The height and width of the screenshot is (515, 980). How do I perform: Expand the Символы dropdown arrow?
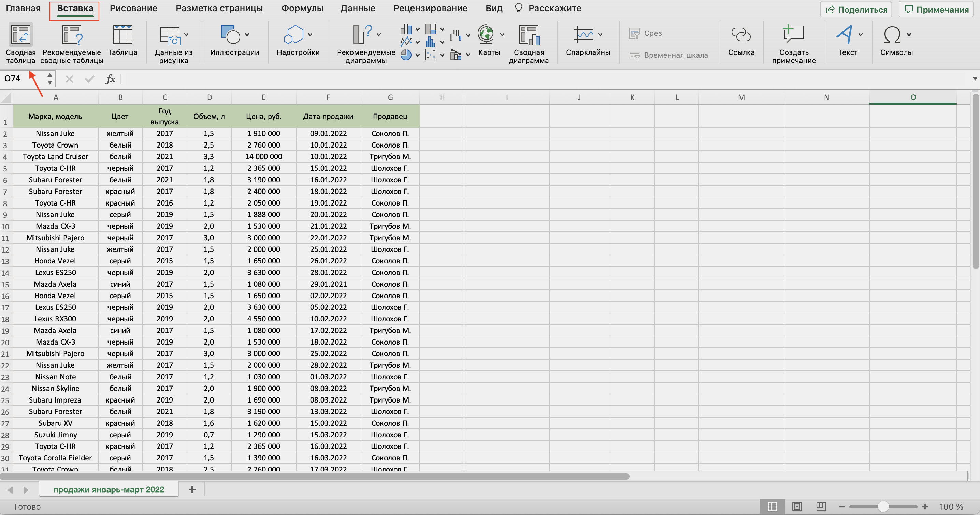[909, 35]
